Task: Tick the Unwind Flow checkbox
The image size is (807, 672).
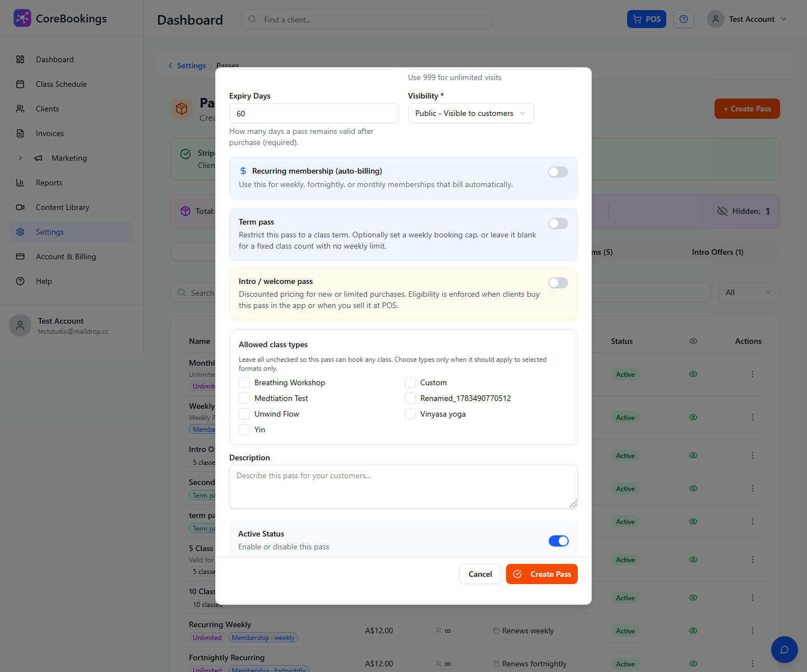Action: click(244, 414)
